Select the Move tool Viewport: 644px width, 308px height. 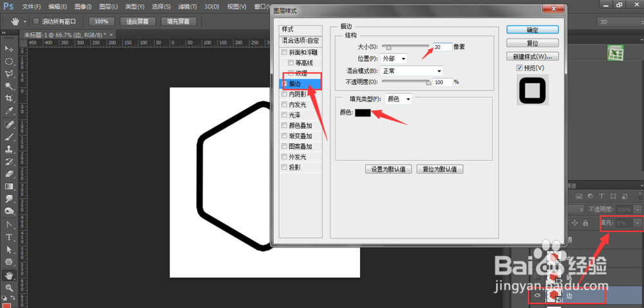pos(8,49)
